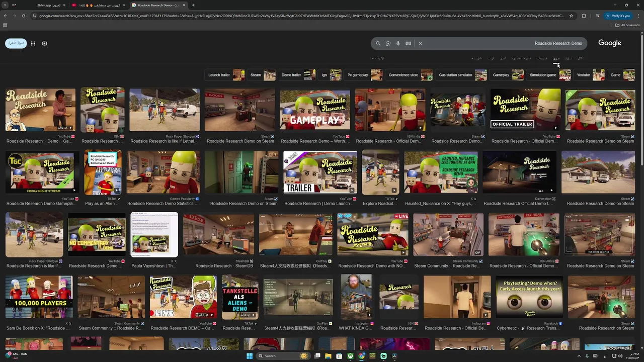644x362 pixels.
Task: Click the taskbar Search box
Action: coord(284,356)
